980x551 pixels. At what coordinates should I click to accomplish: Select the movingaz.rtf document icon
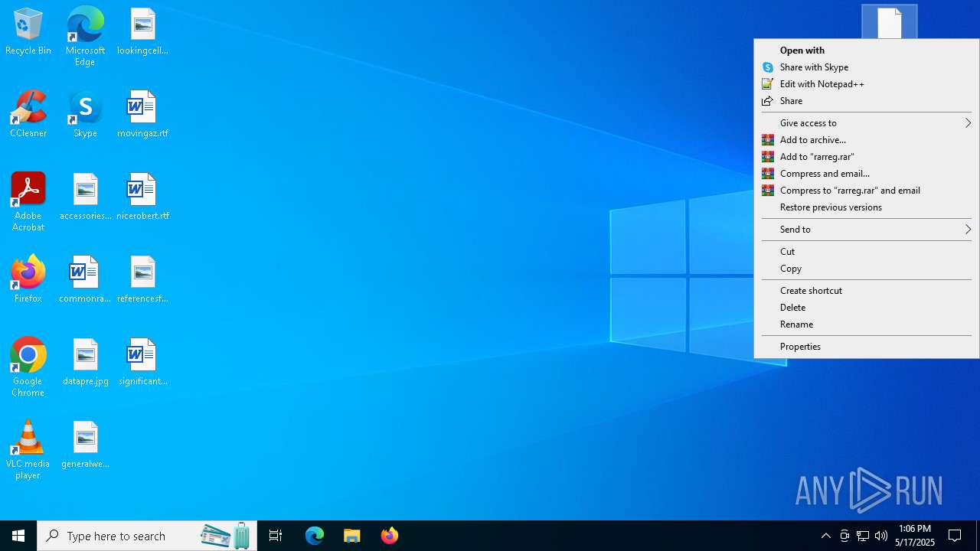click(142, 115)
